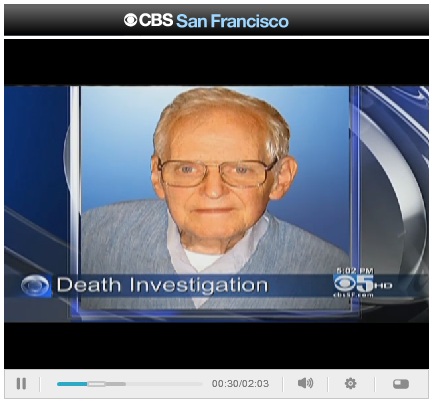433x404 pixels.
Task: Click the cbsSF.com watermark text
Action: 354,295
